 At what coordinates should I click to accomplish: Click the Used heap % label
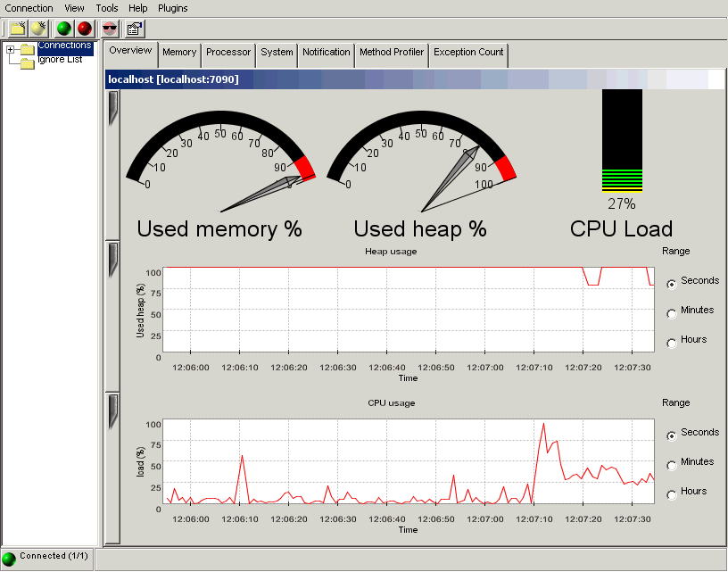click(x=420, y=229)
